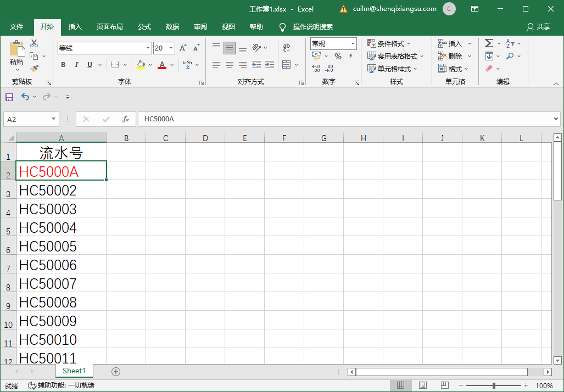Click the decrease decimal icon

pos(329,68)
